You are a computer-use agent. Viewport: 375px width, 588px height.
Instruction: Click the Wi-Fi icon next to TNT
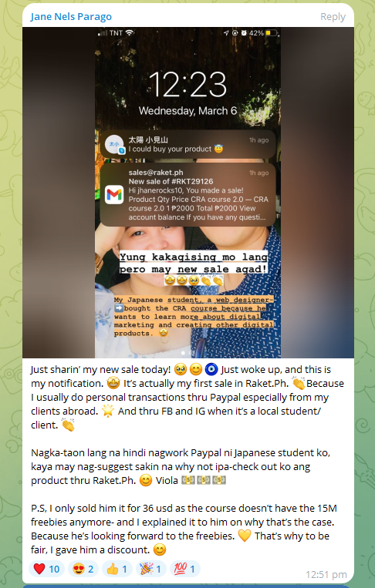tap(130, 32)
